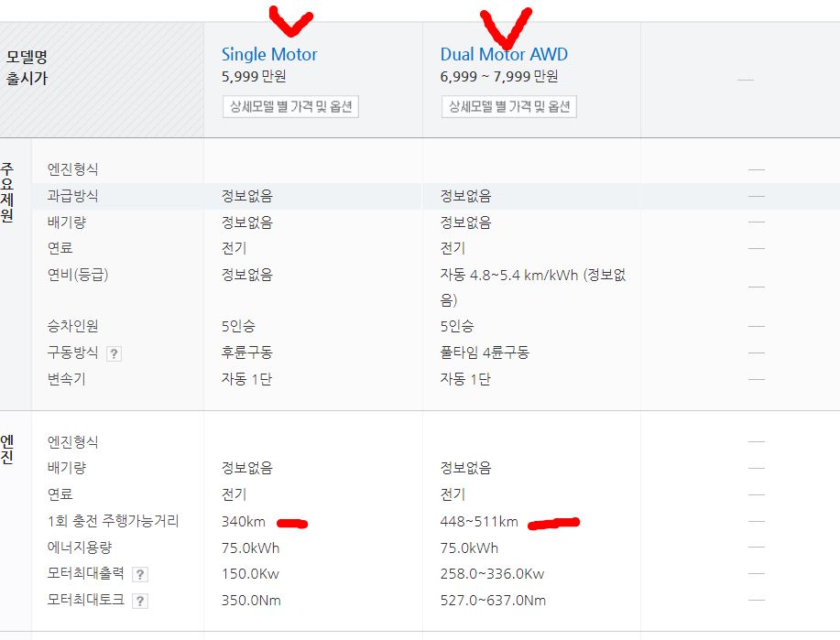Click 상세모델 별 가격 및 옵션 under Single Motor
Viewport: 840px width, 640px height.
tap(290, 106)
